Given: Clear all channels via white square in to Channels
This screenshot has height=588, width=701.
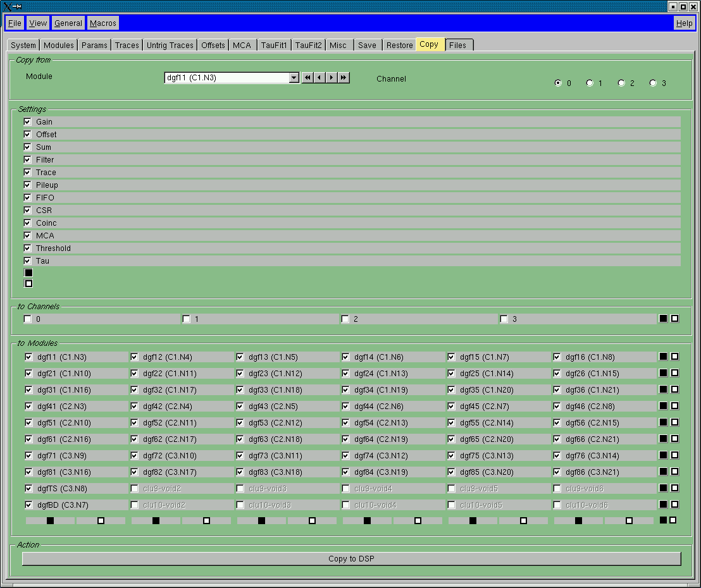Looking at the screenshot, I should click(x=675, y=319).
